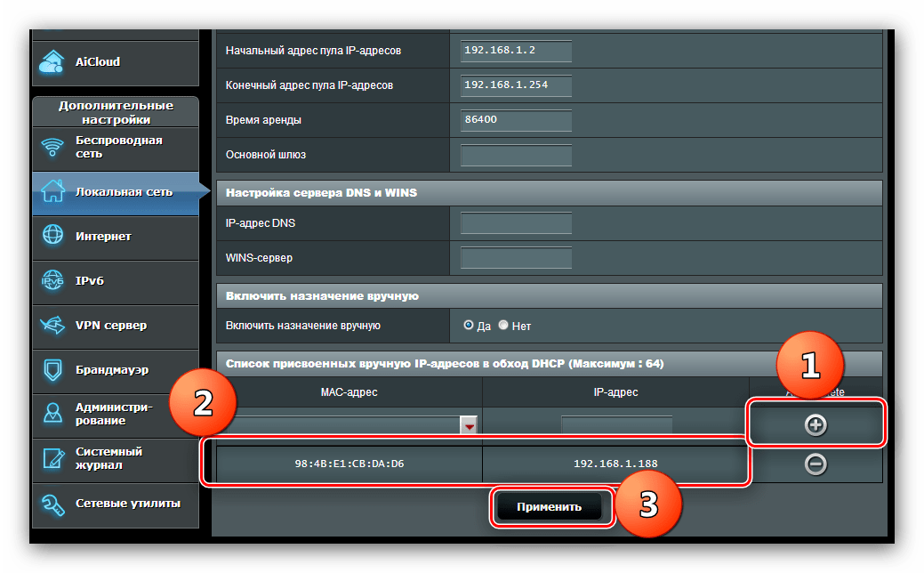Screen dimensions: 924x573
Task: Open the AiCloud cloud icon
Action: click(52, 62)
